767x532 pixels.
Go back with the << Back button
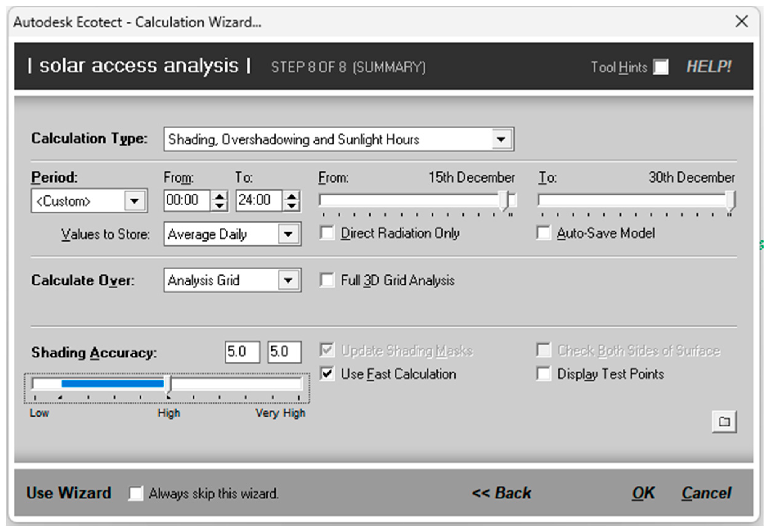point(501,493)
